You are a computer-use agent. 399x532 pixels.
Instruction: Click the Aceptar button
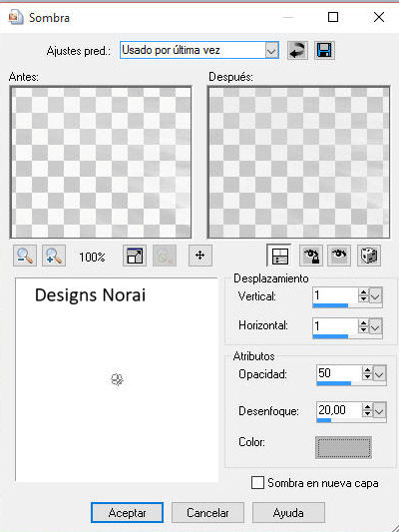[127, 513]
